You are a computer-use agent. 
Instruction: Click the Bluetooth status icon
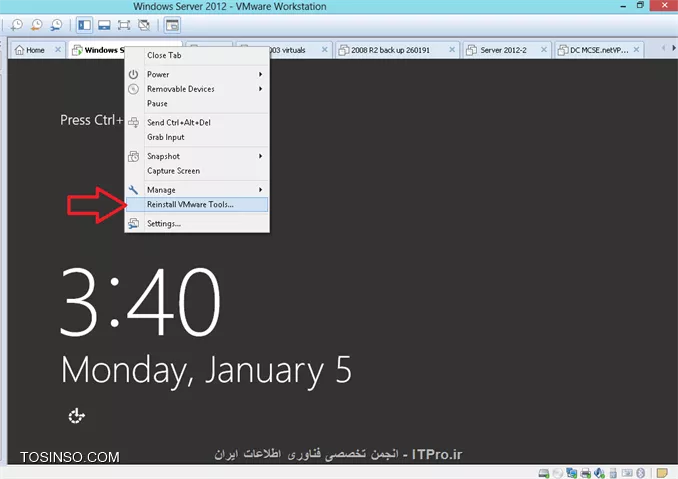click(640, 473)
